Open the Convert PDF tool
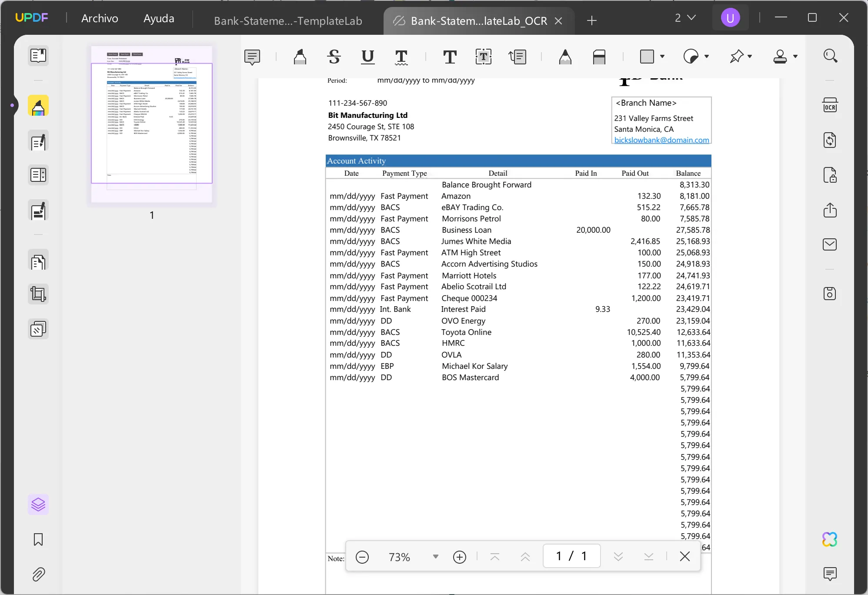 [830, 140]
